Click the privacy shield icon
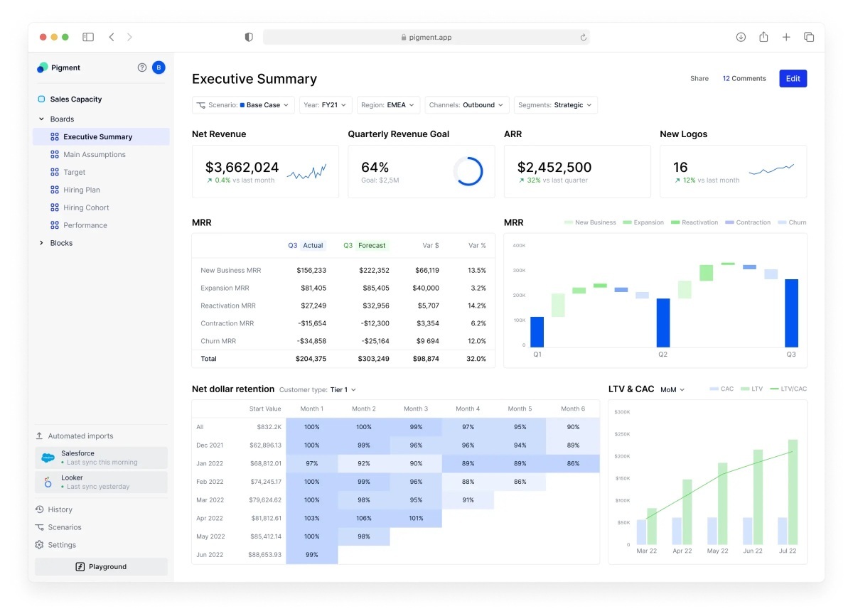 point(249,37)
